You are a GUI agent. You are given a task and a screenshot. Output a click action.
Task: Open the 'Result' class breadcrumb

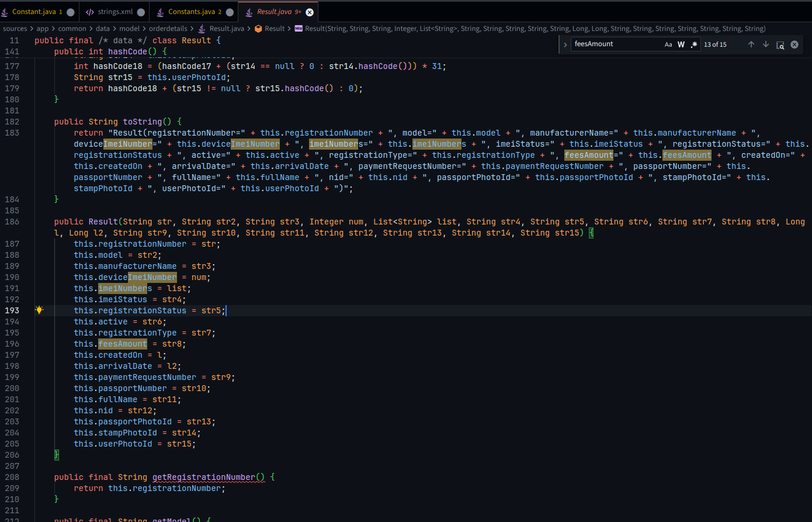tap(275, 29)
